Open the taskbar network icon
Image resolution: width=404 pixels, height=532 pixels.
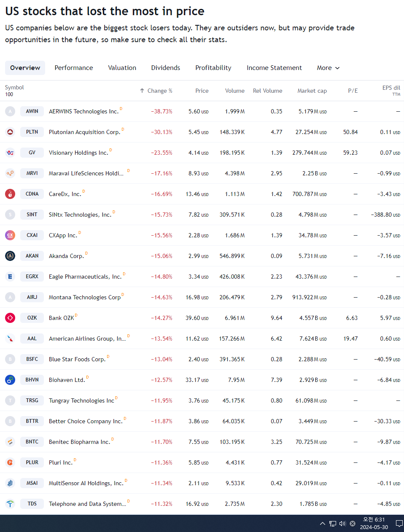click(333, 524)
